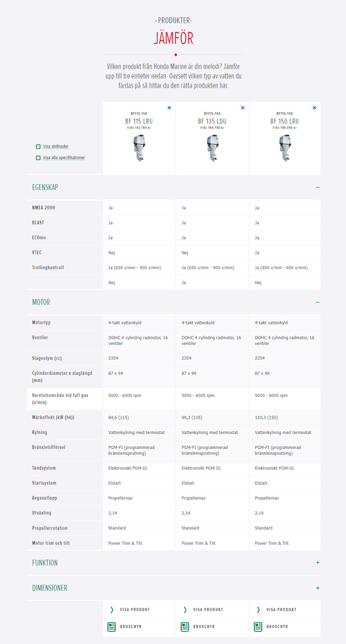This screenshot has width=346, height=644.
Task: Open the Broschyr link for BF 150 LRU
Action: 277,627
